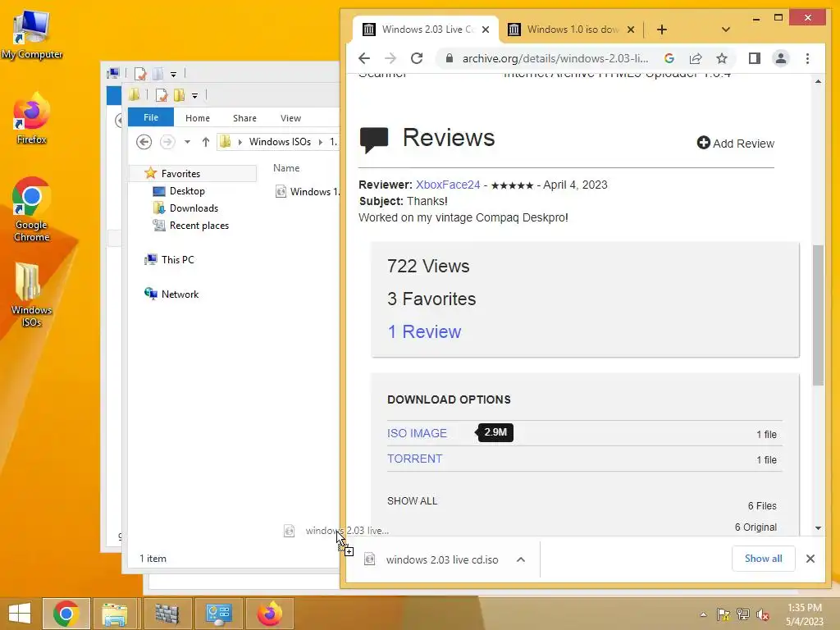The height and width of the screenshot is (630, 840).
Task: Open the Home ribbon tab in Explorer
Action: click(x=197, y=118)
